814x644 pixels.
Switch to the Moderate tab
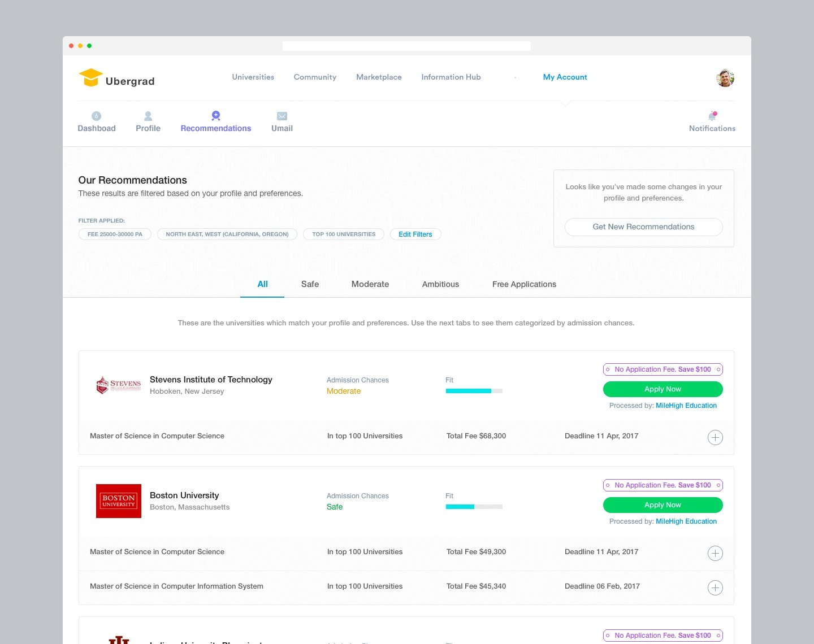(x=370, y=284)
